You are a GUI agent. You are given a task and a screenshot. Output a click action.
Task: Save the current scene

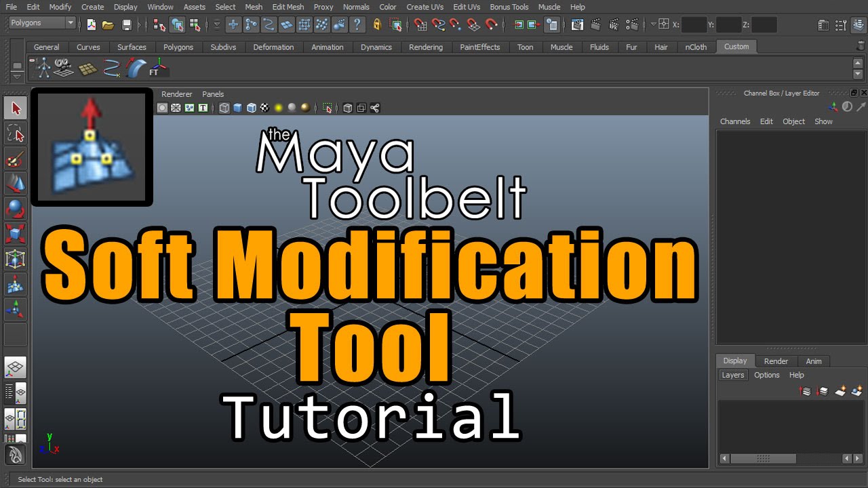coord(127,25)
